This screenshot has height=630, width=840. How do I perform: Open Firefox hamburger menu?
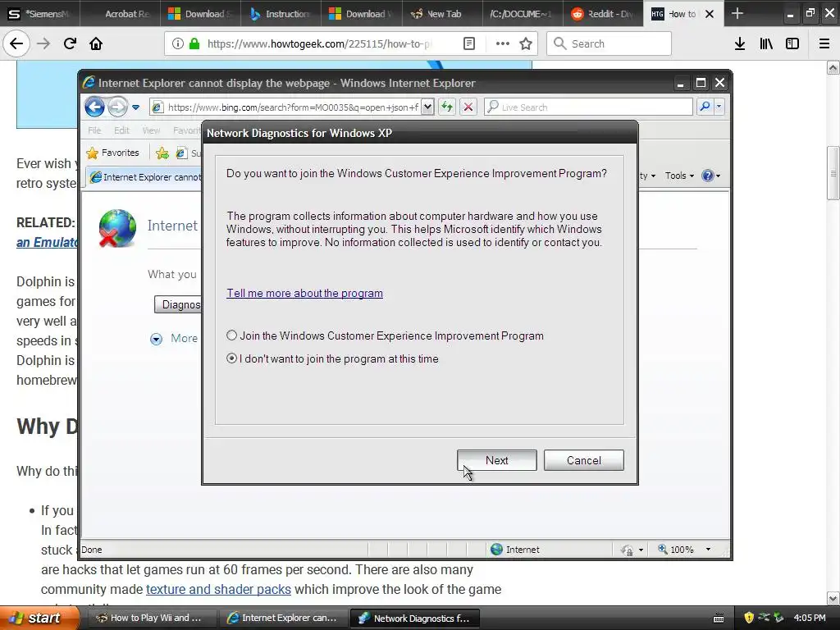824,44
